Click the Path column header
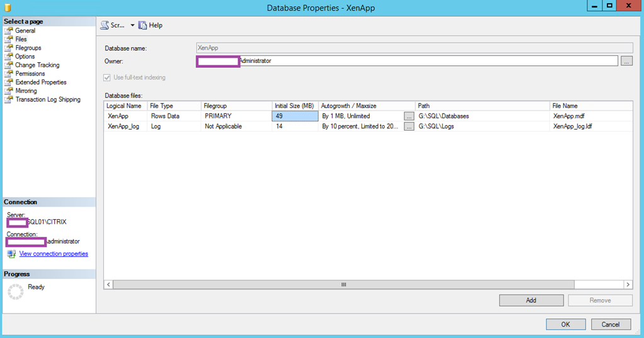This screenshot has width=644, height=338. [482, 106]
